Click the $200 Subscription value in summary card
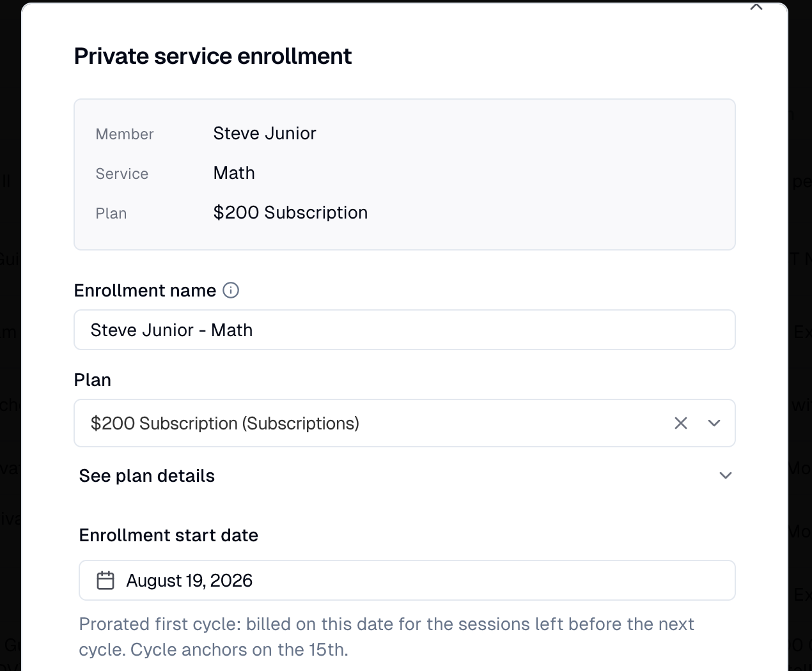 tap(290, 213)
